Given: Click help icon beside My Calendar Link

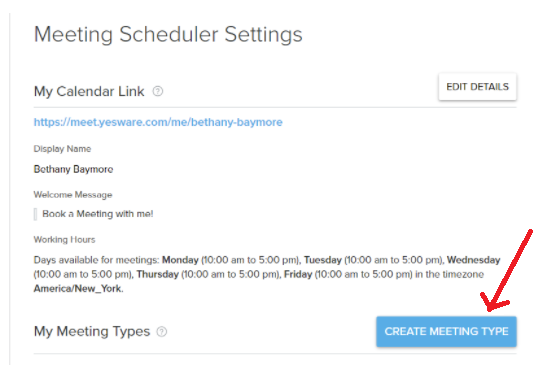Looking at the screenshot, I should [158, 91].
